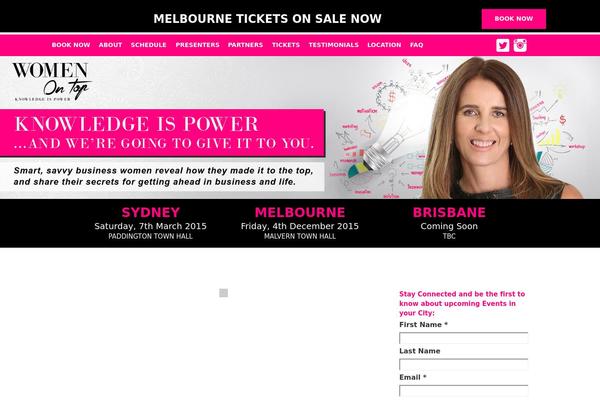View the TESTIMONIALS page
This screenshot has width=600, height=400.
coord(334,45)
